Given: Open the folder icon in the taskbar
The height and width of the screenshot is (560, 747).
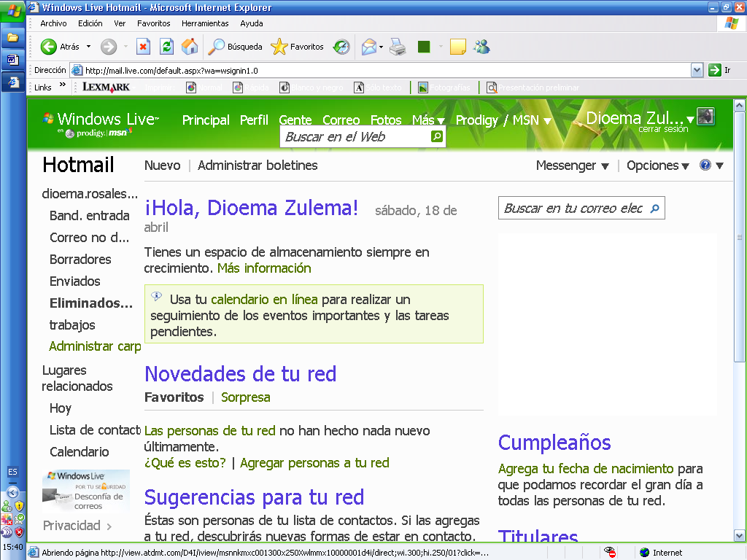Looking at the screenshot, I should click(x=13, y=37).
